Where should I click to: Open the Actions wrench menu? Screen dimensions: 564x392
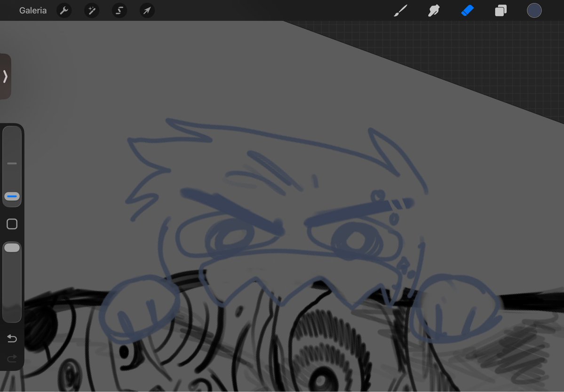[x=64, y=10]
